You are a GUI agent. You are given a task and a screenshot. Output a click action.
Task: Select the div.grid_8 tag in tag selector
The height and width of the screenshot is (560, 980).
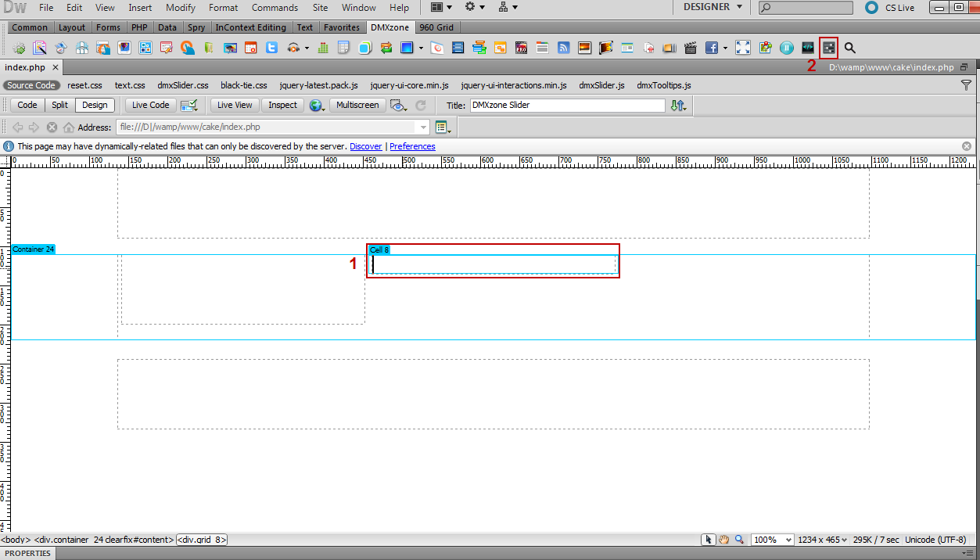(202, 540)
